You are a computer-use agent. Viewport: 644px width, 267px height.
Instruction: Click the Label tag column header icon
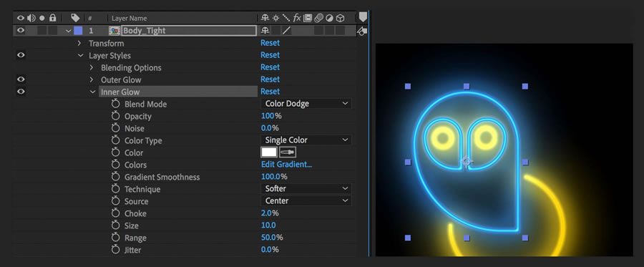coord(75,18)
